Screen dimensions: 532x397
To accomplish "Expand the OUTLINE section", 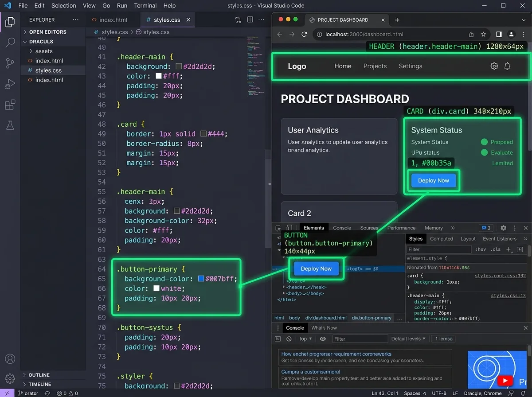I will coord(39,375).
